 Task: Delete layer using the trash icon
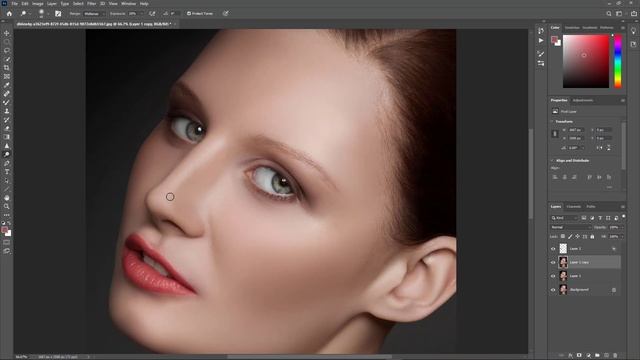tap(615, 356)
